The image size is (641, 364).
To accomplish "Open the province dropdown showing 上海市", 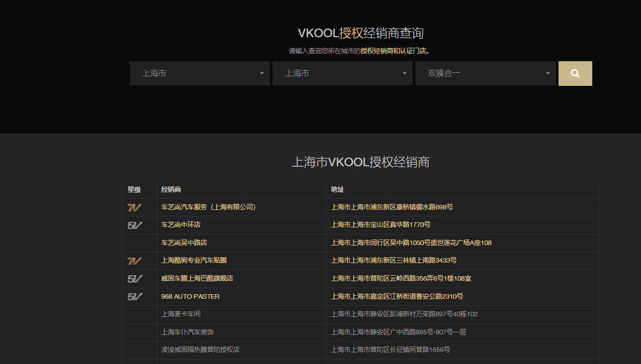I will pos(200,73).
